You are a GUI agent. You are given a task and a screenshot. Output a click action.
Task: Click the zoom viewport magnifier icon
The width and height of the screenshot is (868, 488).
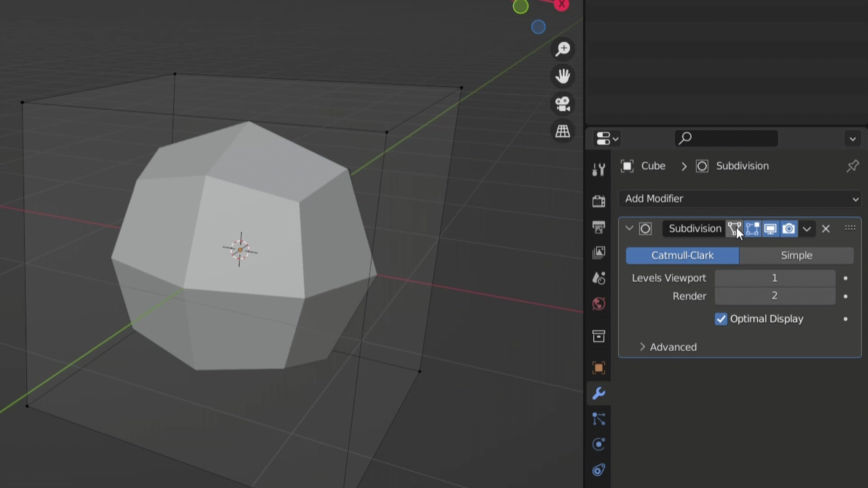(x=563, y=49)
